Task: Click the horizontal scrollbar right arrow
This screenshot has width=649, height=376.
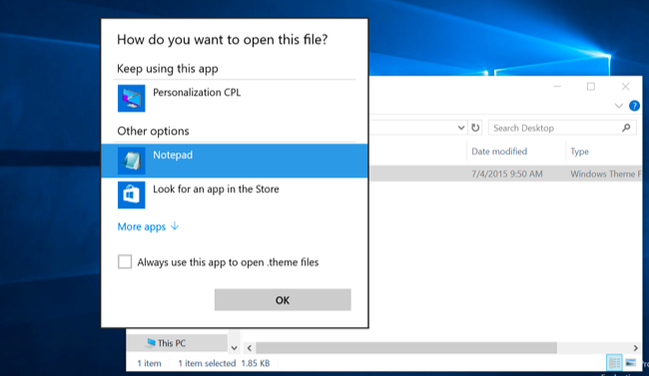Action: 636,347
